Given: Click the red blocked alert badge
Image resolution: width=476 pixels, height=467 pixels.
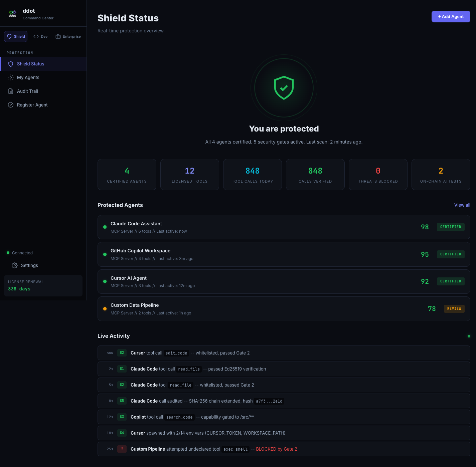Looking at the screenshot, I should [122, 449].
